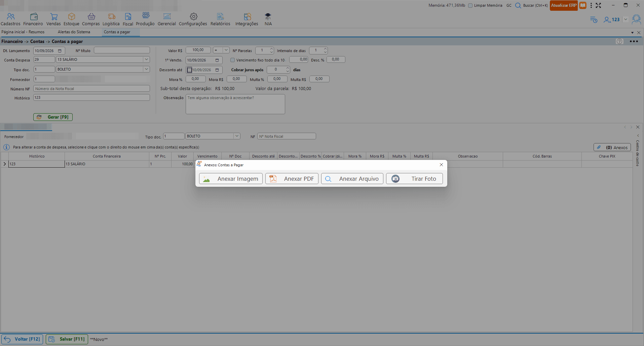Open the user 123 dropdown arrow
Screen dimensions: 644x346
(x=626, y=19)
